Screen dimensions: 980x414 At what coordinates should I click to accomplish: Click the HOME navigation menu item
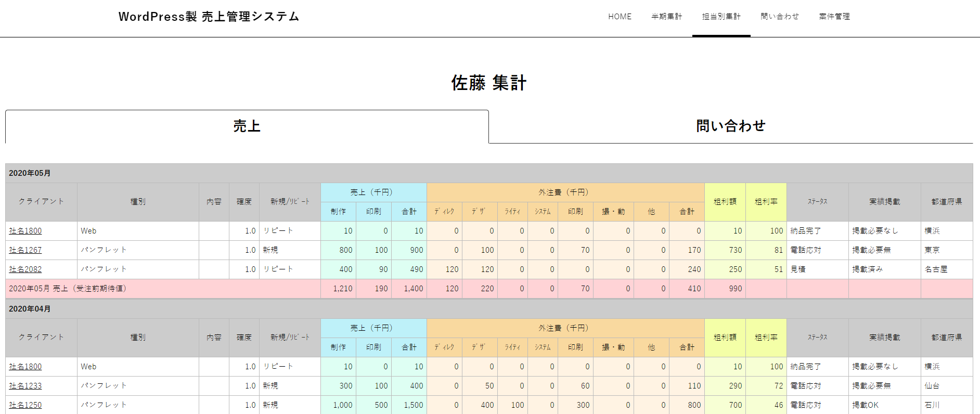tap(620, 17)
